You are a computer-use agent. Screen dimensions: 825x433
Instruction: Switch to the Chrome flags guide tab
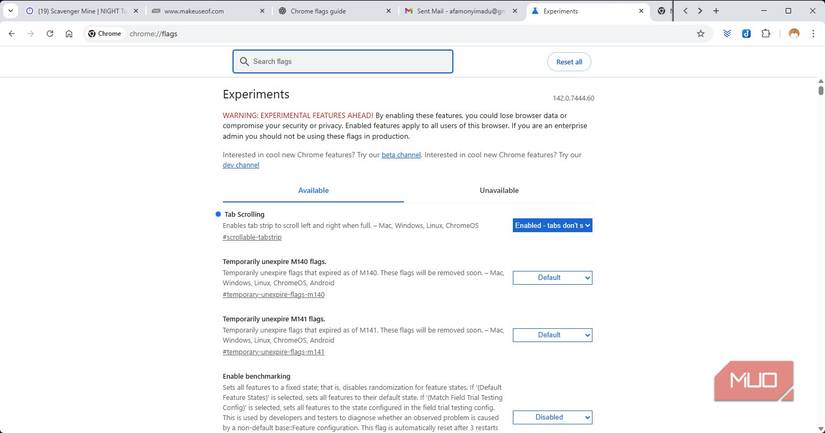point(334,11)
